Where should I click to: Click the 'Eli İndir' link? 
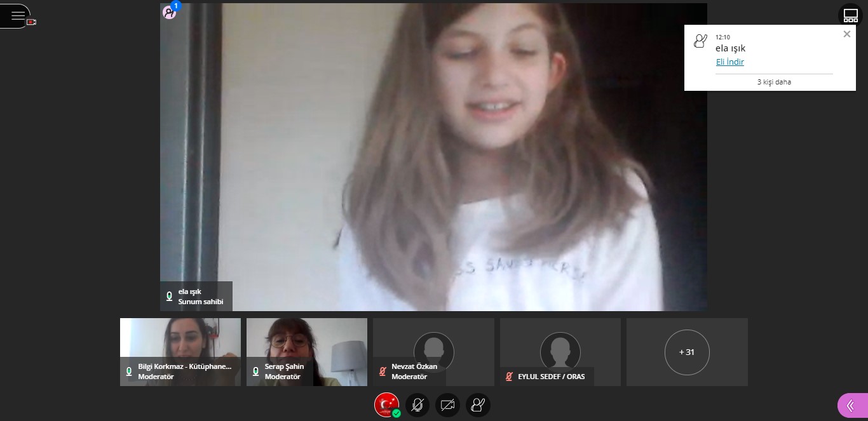coord(729,62)
